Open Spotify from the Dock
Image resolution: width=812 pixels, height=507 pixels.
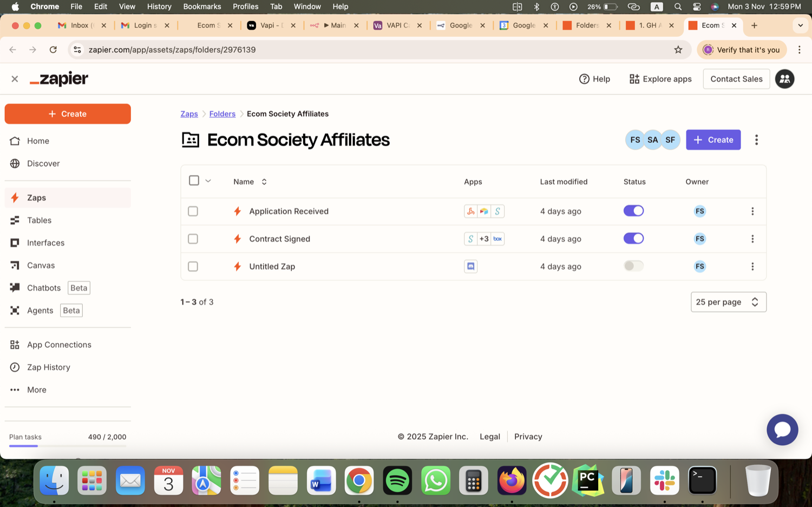click(397, 480)
